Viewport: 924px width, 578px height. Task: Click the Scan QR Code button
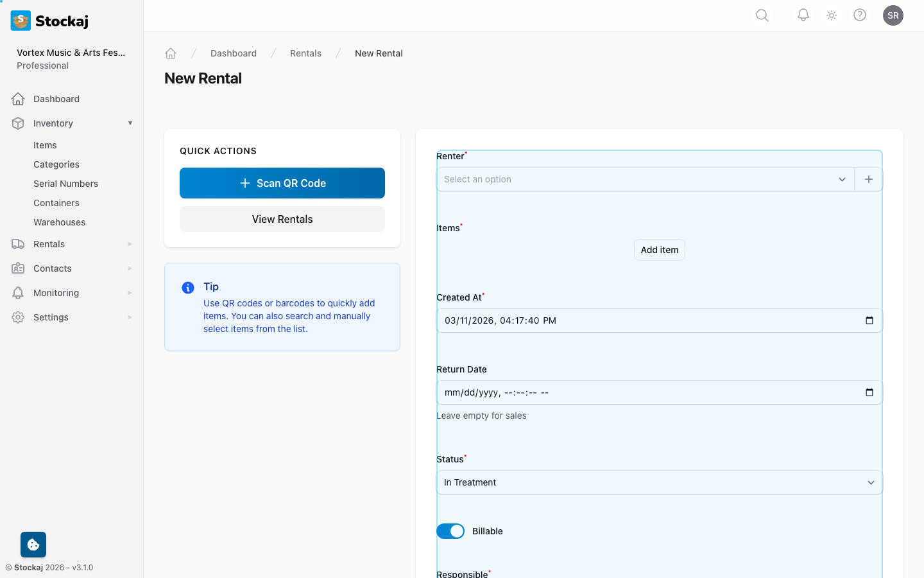(x=282, y=183)
